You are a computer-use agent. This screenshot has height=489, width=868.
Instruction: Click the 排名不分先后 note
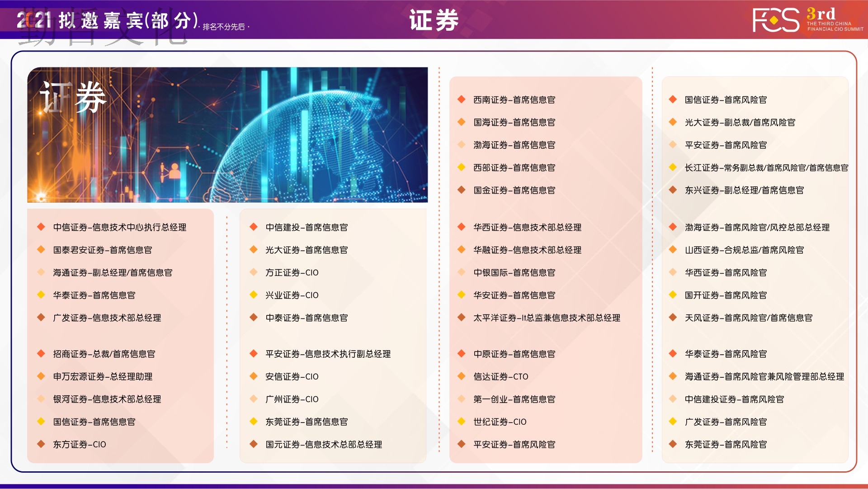click(x=224, y=27)
